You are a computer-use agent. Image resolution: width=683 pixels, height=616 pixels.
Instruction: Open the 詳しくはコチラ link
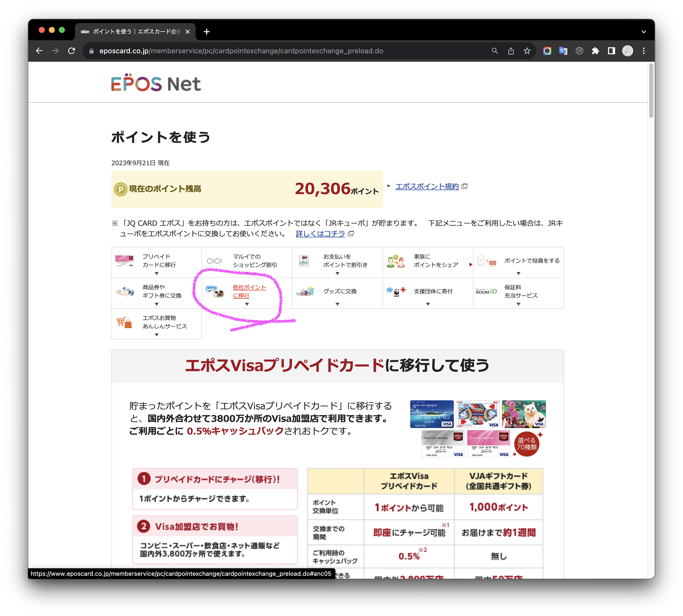tap(320, 234)
